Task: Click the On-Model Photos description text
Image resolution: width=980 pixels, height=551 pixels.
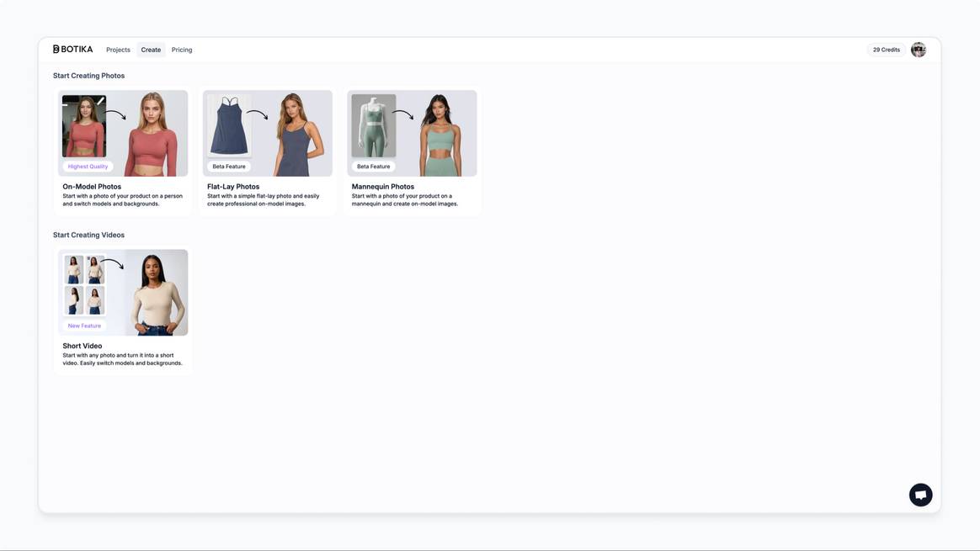Action: (123, 200)
